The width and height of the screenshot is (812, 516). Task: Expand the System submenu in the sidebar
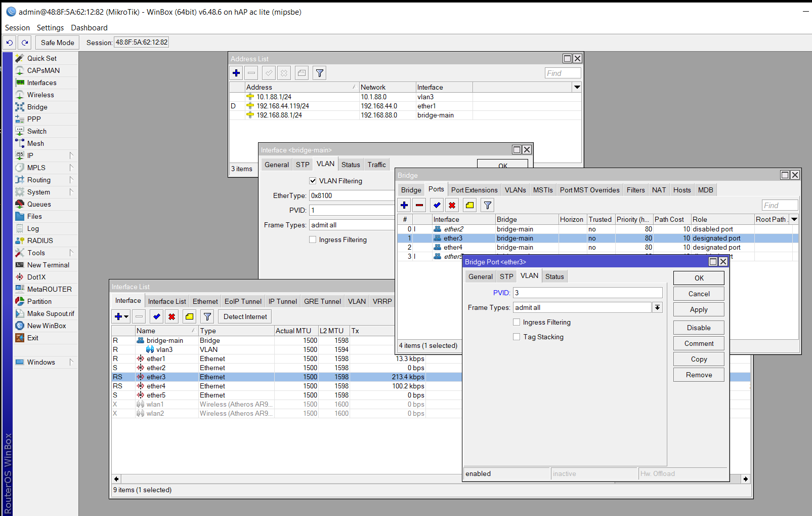71,192
